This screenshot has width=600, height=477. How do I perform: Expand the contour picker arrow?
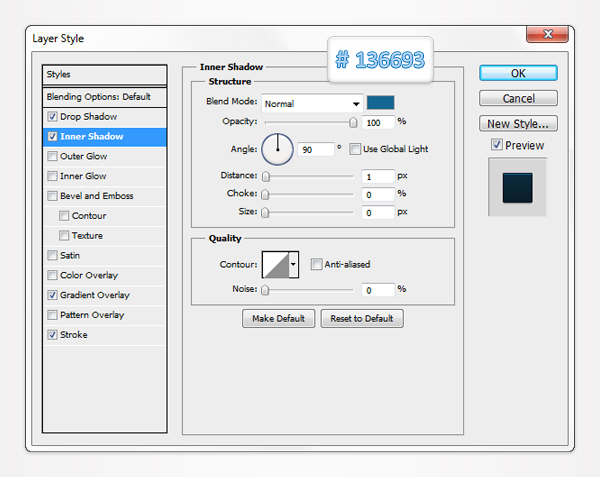tap(293, 265)
